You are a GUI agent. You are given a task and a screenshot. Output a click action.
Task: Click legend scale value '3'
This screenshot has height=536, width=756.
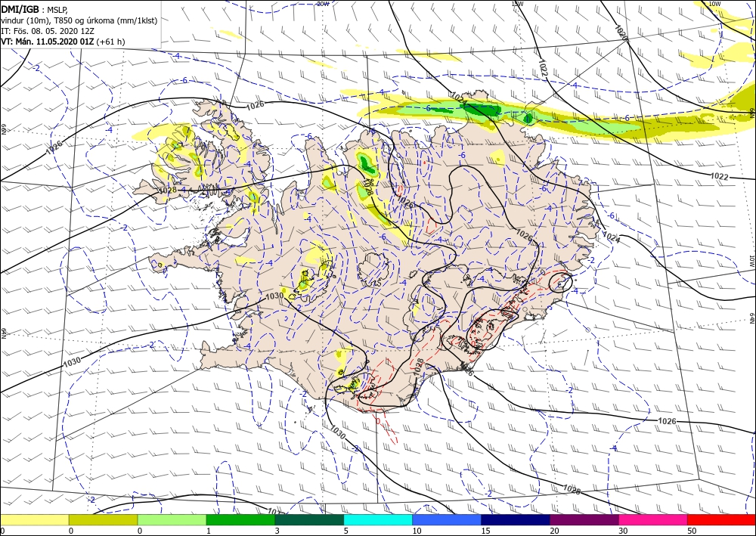(277, 531)
